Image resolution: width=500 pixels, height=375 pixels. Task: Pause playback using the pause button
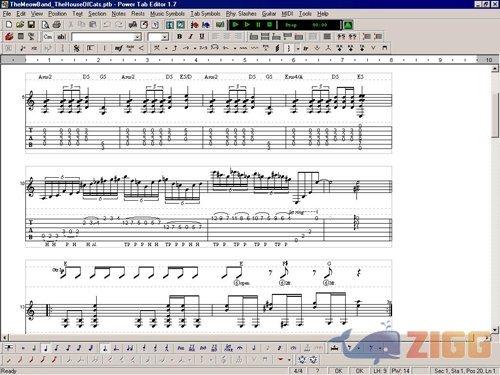pyautogui.click(x=258, y=25)
